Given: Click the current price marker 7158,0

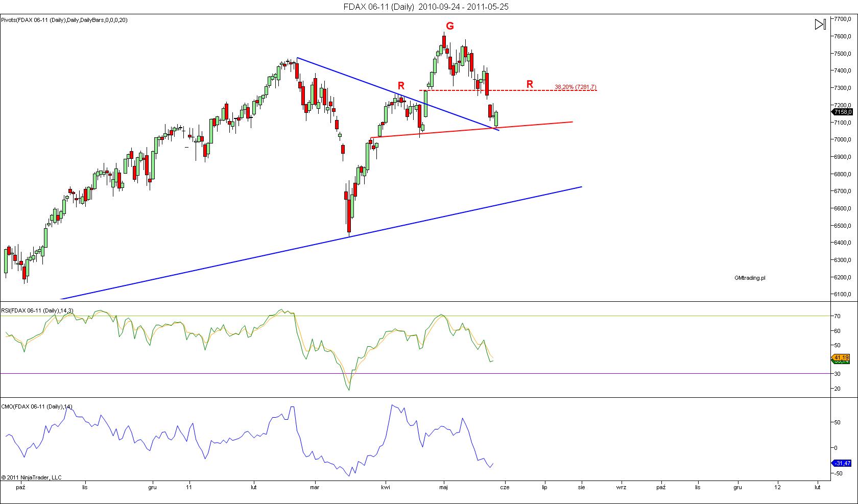Looking at the screenshot, I should click(843, 112).
